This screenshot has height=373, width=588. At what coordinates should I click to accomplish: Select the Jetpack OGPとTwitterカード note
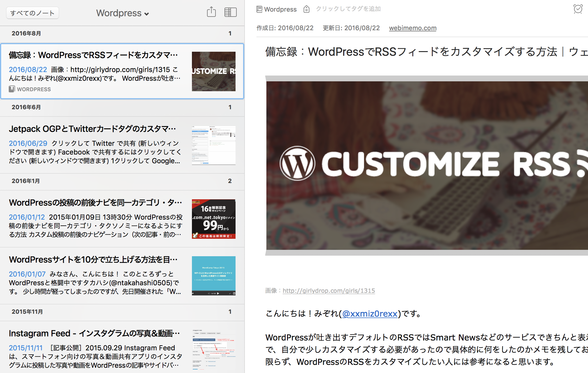click(122, 145)
